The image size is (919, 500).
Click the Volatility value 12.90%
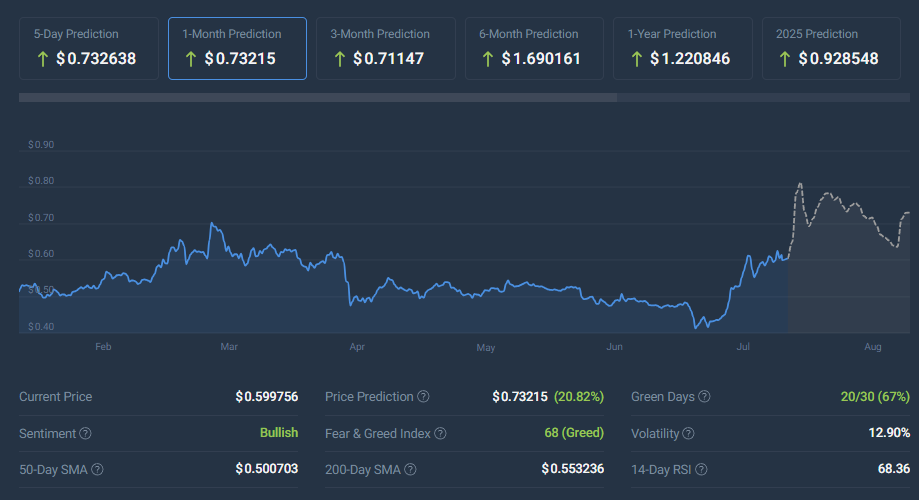click(889, 433)
